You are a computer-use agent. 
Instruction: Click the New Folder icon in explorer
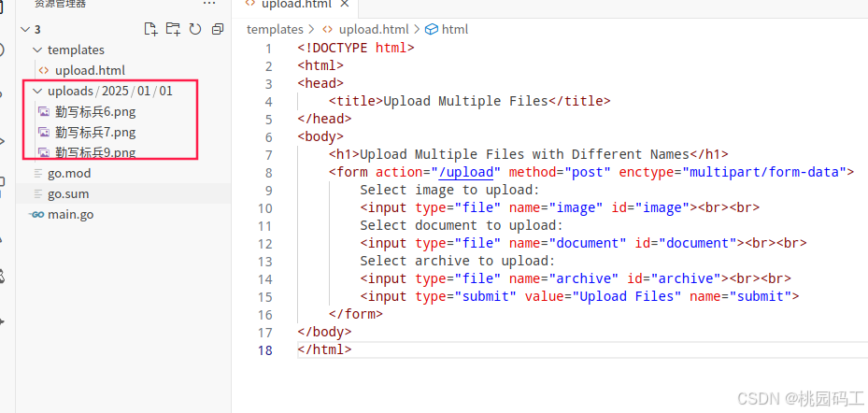pyautogui.click(x=173, y=29)
